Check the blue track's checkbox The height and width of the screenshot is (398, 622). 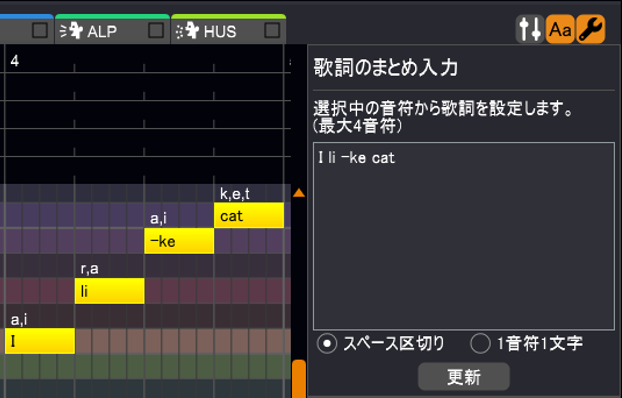coord(40,30)
